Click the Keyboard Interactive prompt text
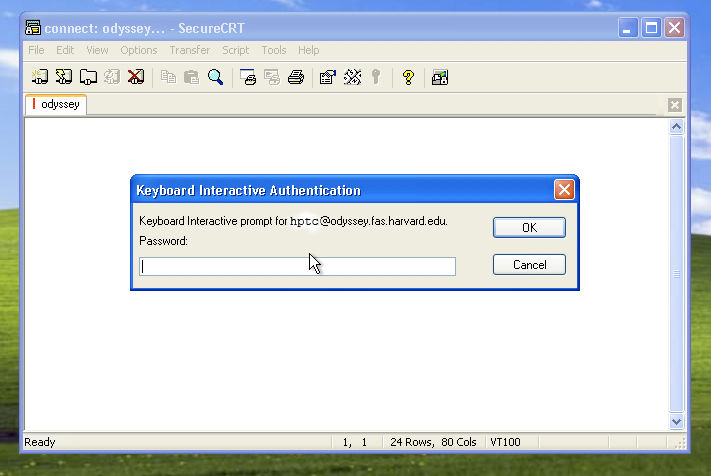Viewport: 711px width, 476px height. point(293,221)
